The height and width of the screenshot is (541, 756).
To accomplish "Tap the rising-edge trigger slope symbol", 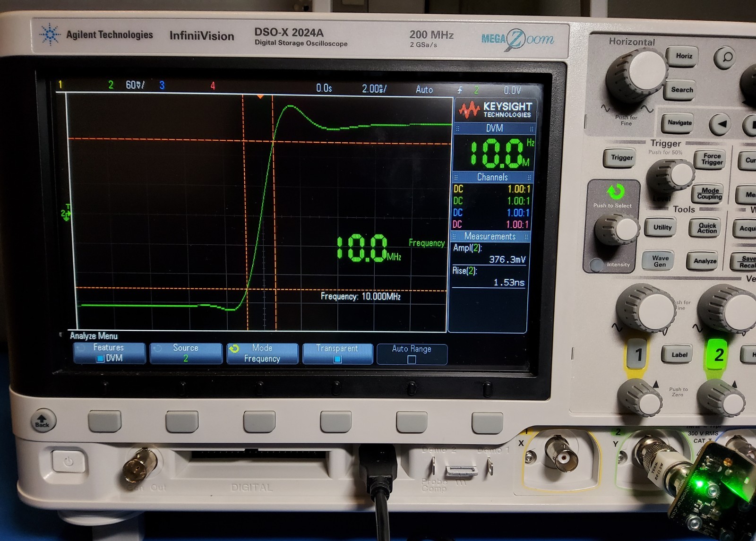I will (x=460, y=90).
